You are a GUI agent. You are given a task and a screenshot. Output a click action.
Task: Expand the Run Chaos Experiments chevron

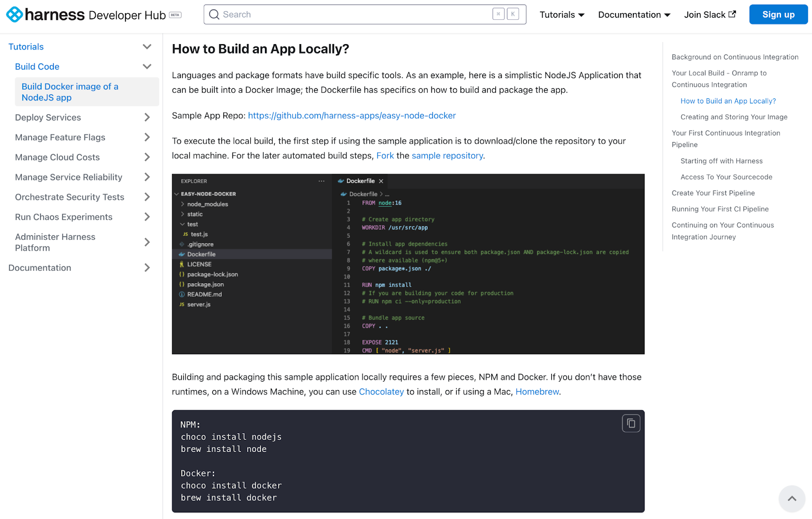pyautogui.click(x=147, y=217)
